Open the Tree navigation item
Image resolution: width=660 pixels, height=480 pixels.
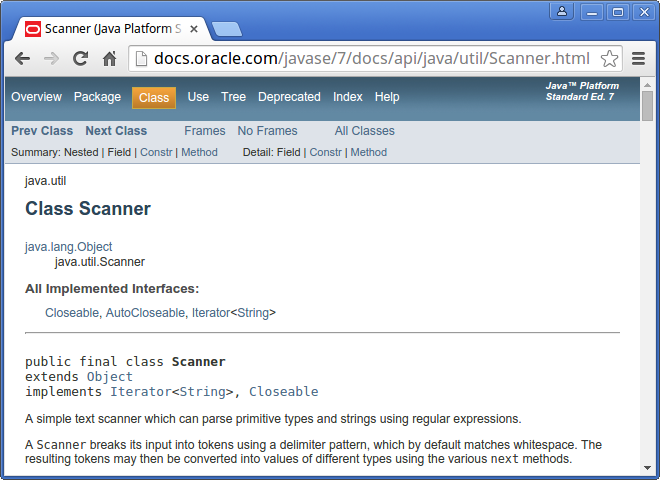(x=233, y=97)
